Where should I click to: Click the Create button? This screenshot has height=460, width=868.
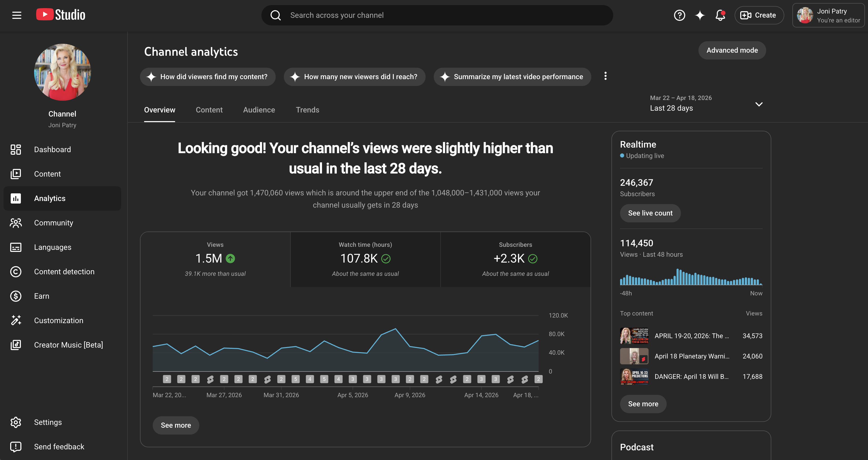coord(759,15)
